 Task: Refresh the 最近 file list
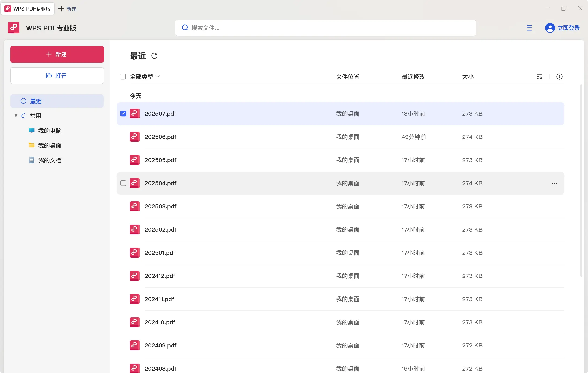(x=154, y=56)
